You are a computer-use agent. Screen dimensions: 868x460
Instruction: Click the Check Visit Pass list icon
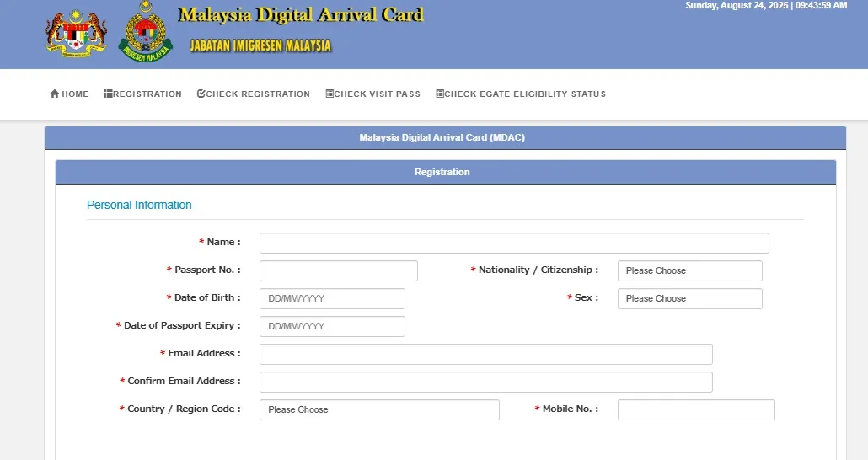pos(330,94)
